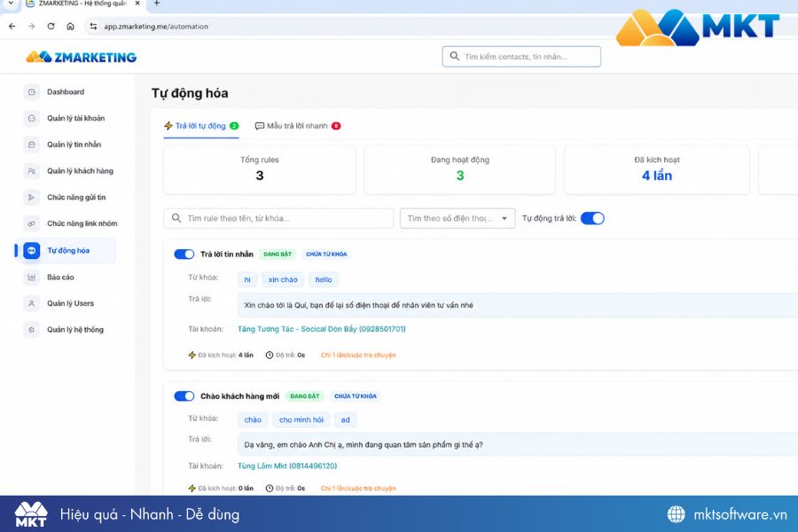The image size is (798, 532).
Task: Open Quản lý hệ thống gear icon
Action: coord(32,330)
